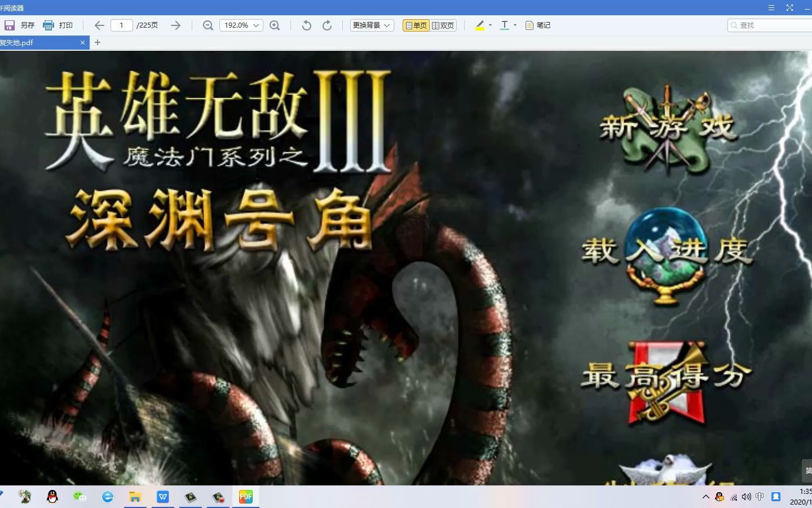The height and width of the screenshot is (508, 812).
Task: Click the network wifi tray icon
Action: [734, 497]
